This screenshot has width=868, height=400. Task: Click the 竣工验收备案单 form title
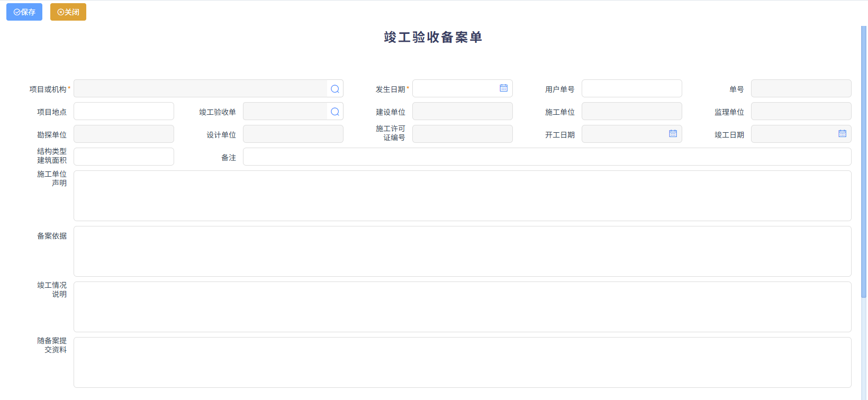pyautogui.click(x=433, y=37)
